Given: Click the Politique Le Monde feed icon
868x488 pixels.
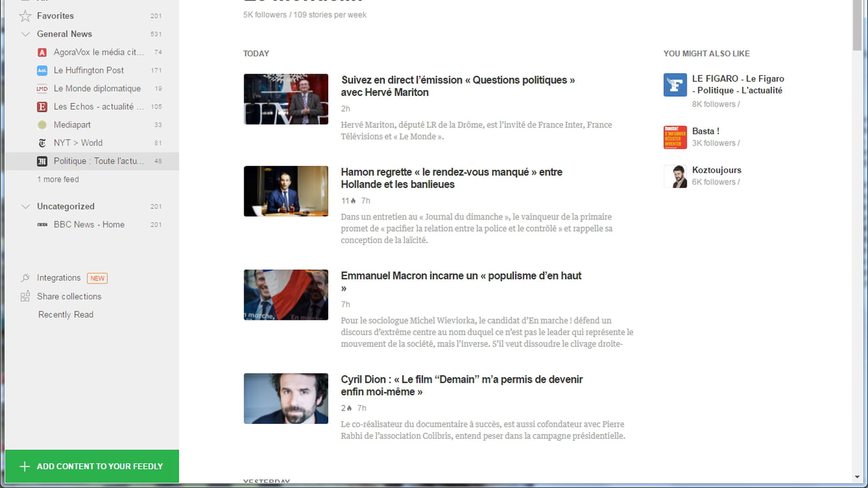Looking at the screenshot, I should (42, 161).
